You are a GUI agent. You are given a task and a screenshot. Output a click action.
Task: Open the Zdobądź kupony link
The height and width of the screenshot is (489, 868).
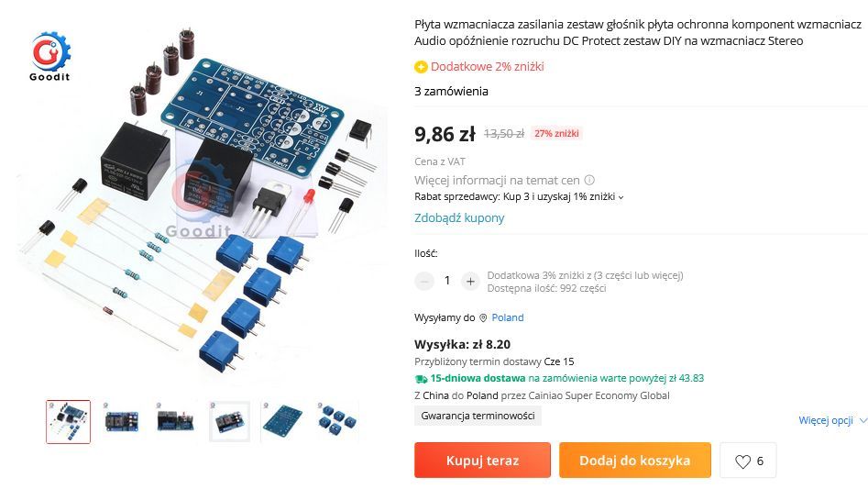459,218
